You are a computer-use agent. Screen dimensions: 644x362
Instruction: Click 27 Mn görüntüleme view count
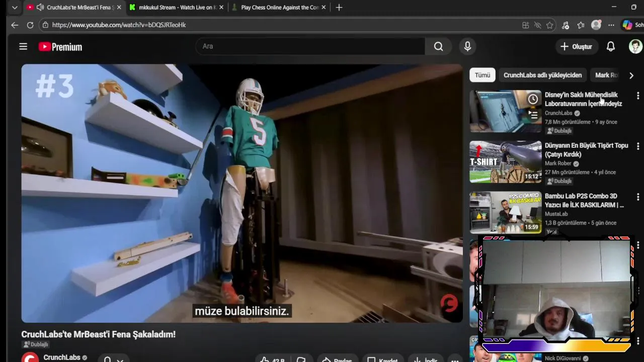point(568,172)
